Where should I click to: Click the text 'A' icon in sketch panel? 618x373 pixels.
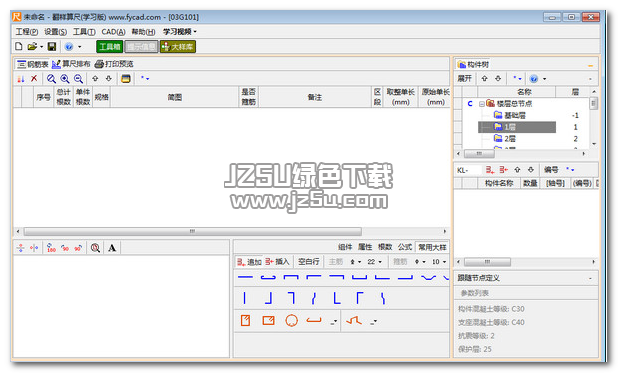coord(112,248)
